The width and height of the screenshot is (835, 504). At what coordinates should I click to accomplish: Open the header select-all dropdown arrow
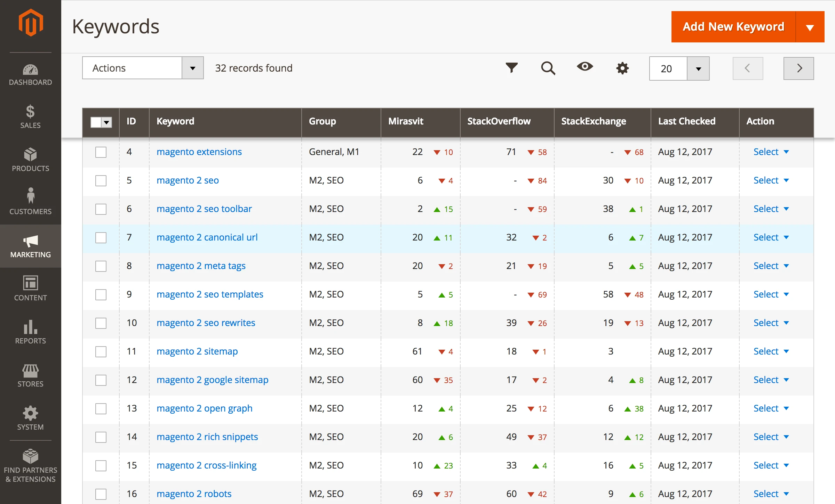pos(107,122)
